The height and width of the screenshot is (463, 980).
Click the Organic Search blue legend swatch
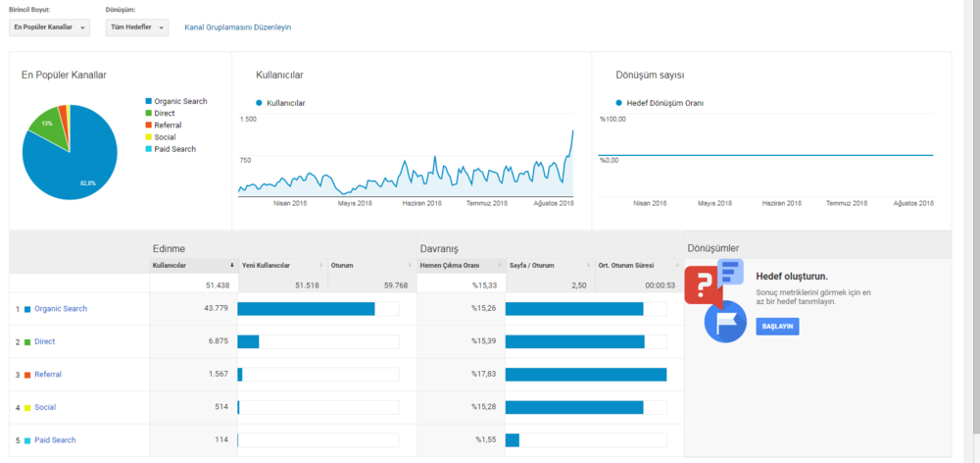pyautogui.click(x=149, y=101)
